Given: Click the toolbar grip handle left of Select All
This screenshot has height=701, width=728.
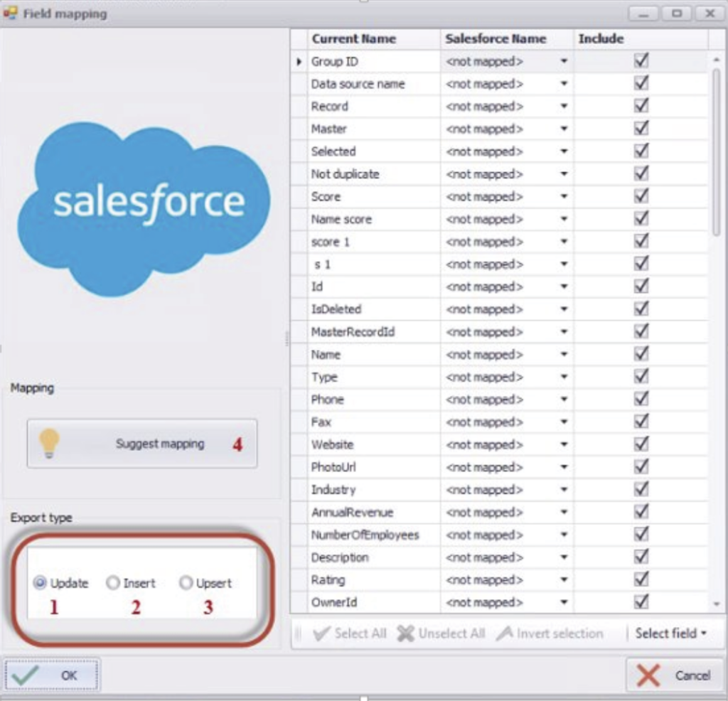Looking at the screenshot, I should (x=299, y=633).
